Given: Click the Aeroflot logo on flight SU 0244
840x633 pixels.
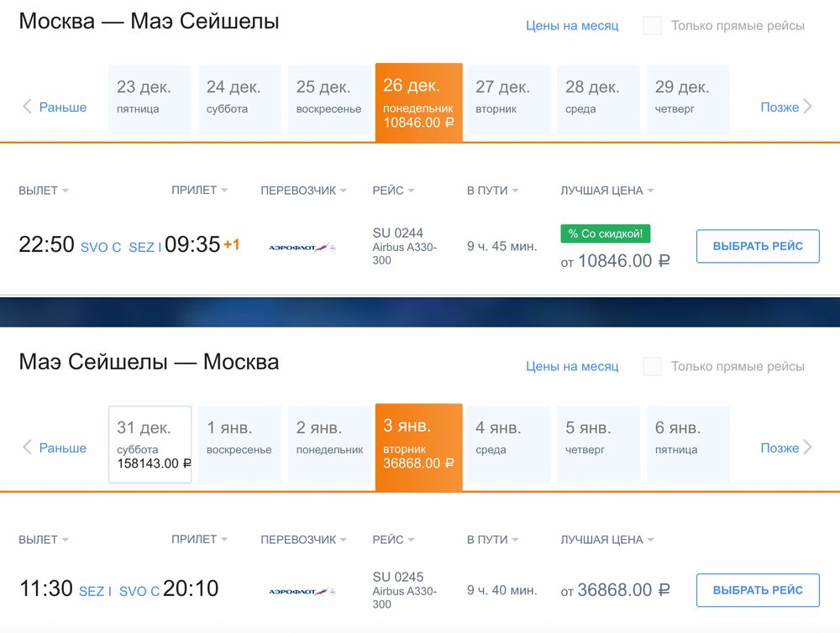Looking at the screenshot, I should [302, 248].
